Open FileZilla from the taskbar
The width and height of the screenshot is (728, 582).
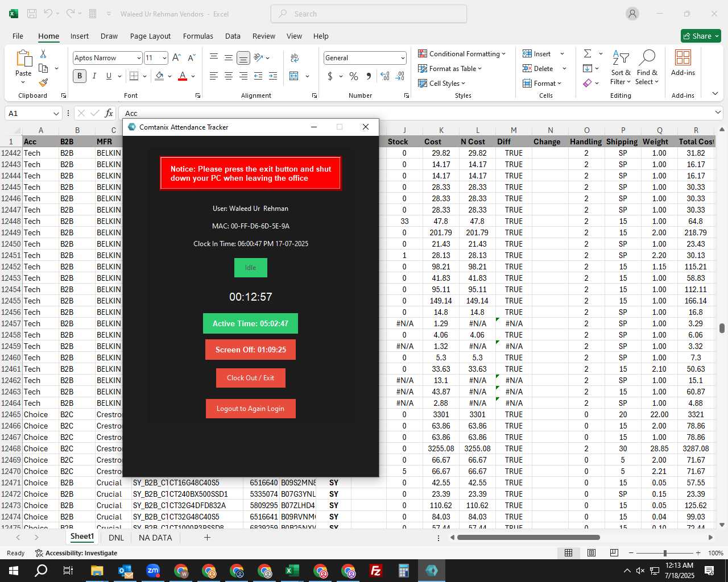[x=376, y=571]
